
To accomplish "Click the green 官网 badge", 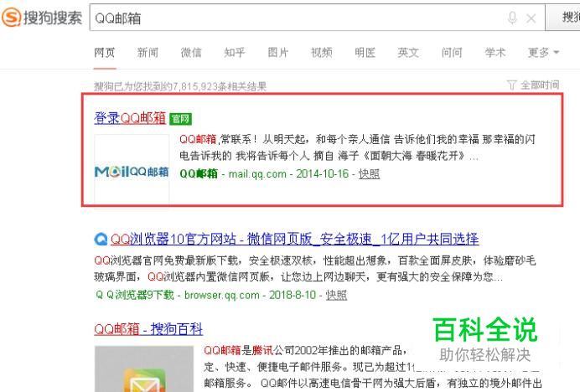I will coord(180,119).
